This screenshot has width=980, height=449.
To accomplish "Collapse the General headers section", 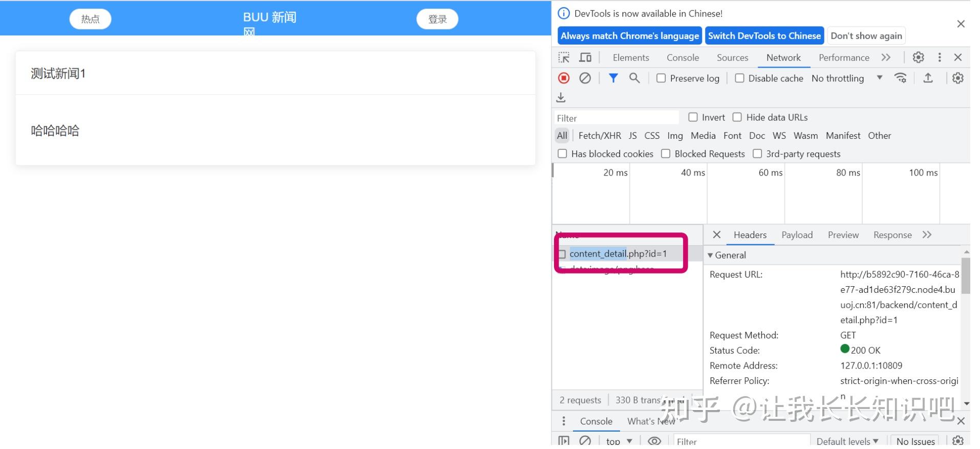I will 710,255.
